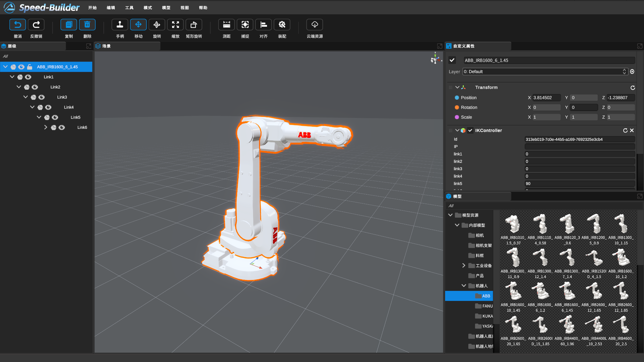This screenshot has height=362, width=644.
Task: Collapse the ABB_IRB1600_6_1.45 tree node
Action: pos(5,67)
